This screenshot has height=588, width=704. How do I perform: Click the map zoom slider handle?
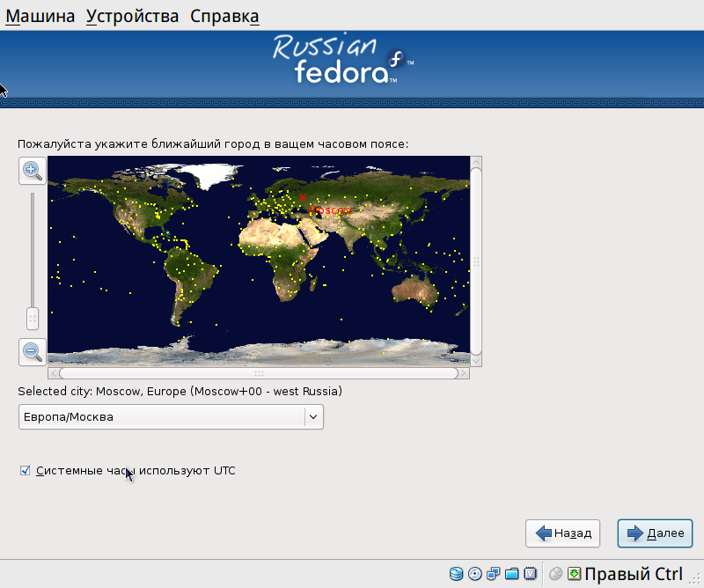click(x=33, y=319)
